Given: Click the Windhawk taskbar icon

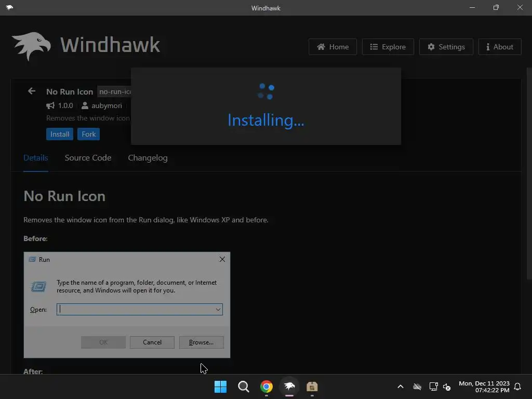Looking at the screenshot, I should point(289,387).
